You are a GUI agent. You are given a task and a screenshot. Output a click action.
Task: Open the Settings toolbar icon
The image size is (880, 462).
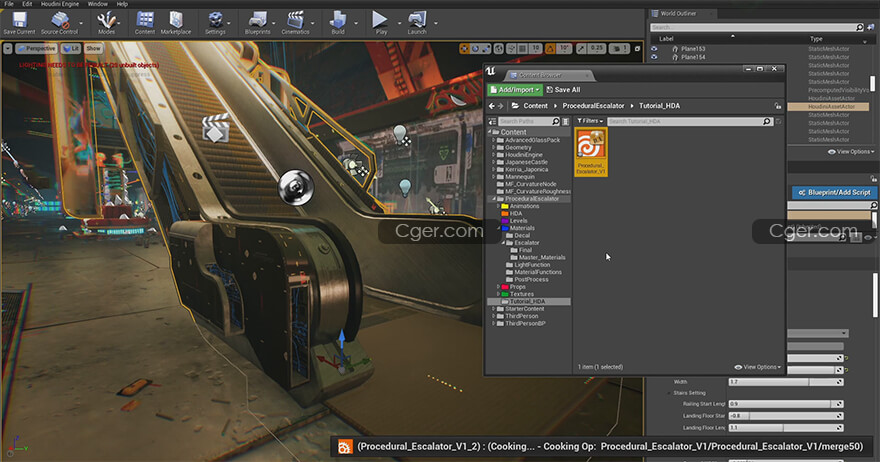click(x=215, y=23)
